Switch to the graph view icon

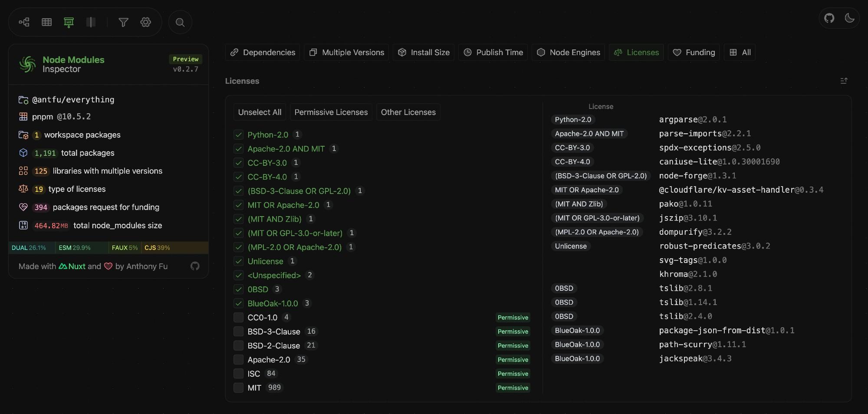coord(24,22)
